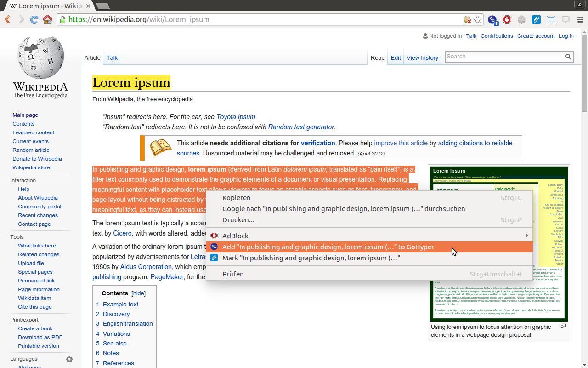Collapse contents with the hide link

tap(139, 293)
